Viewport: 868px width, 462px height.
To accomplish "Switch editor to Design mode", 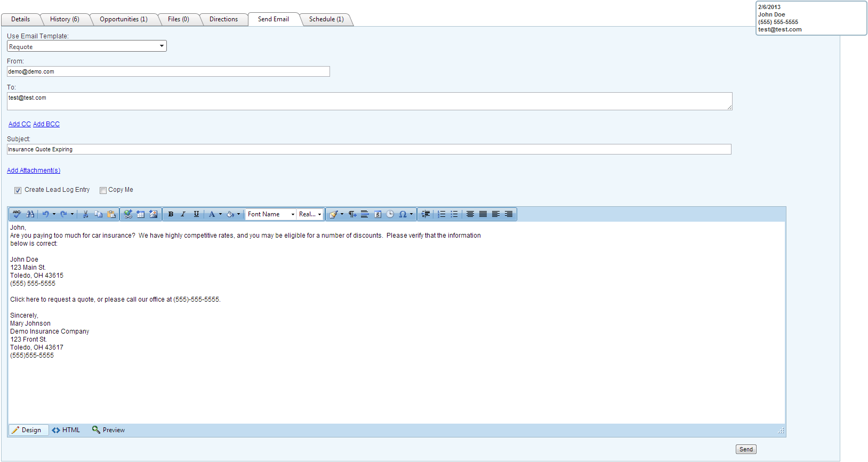I will point(28,430).
